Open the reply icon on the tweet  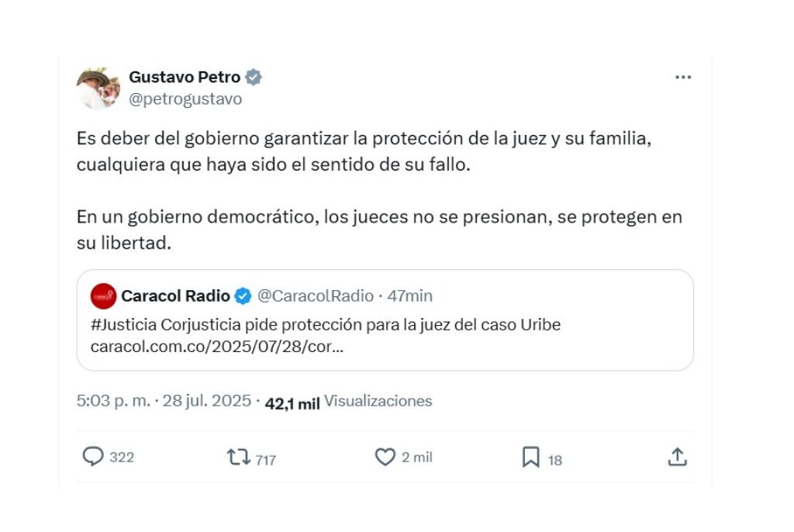[93, 457]
